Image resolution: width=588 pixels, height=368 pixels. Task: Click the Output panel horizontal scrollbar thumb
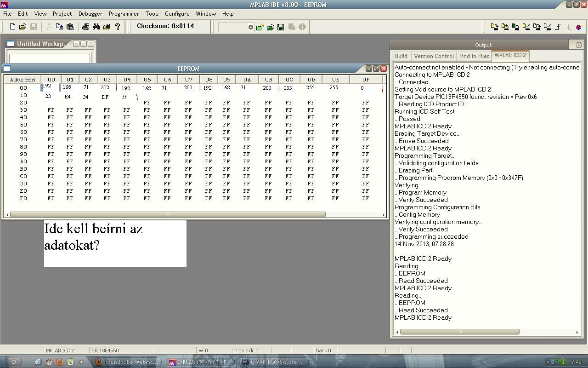tap(459, 332)
